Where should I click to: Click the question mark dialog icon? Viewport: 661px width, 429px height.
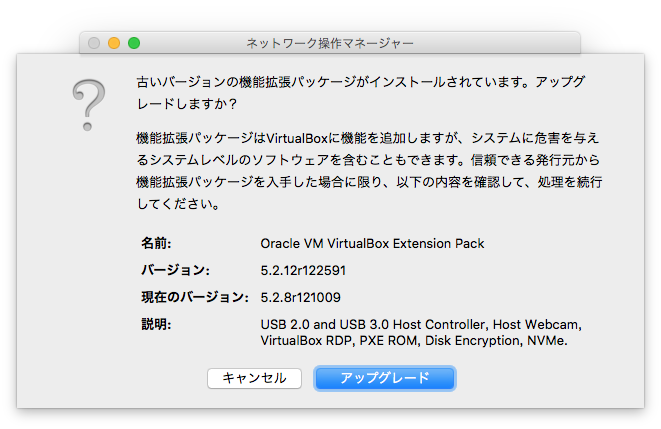(x=89, y=105)
